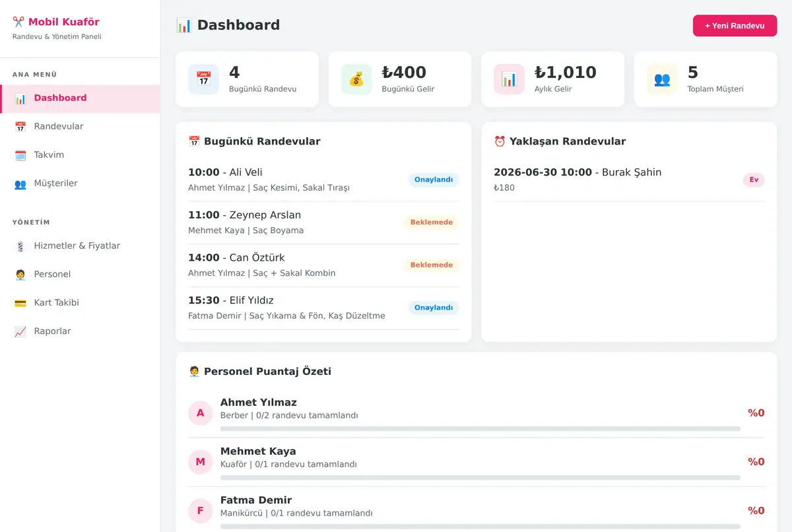Open Hizmetler & Fiyatlar
This screenshot has width=792, height=532.
click(80, 247)
